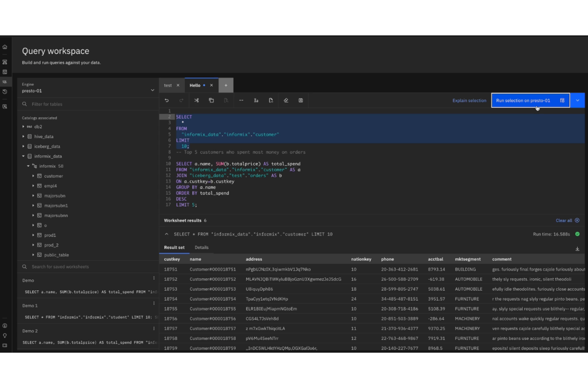Run selection on presto-01
The image size is (588, 392).
click(523, 100)
